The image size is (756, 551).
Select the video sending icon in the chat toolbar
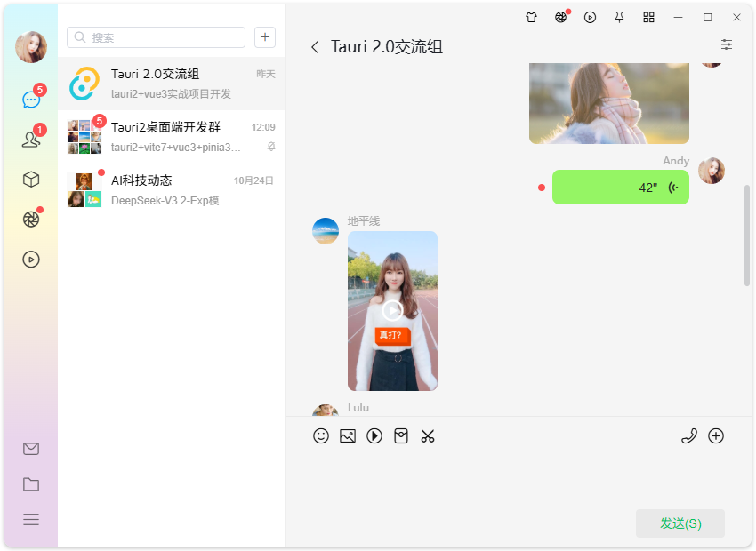(374, 436)
